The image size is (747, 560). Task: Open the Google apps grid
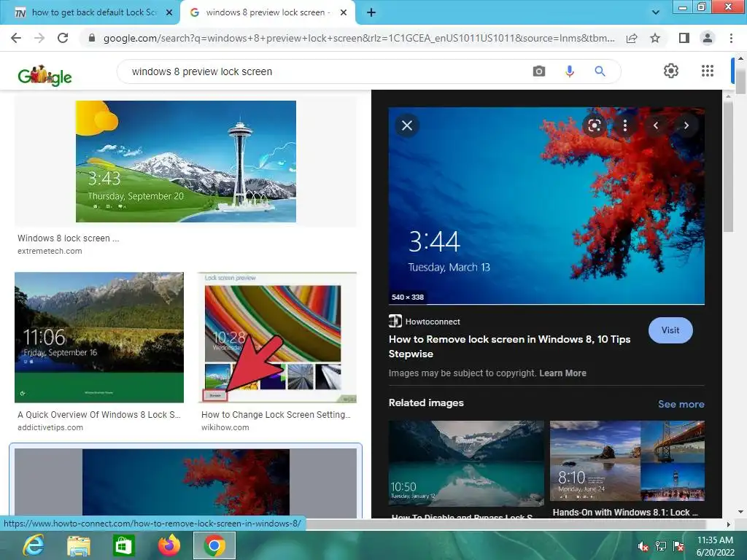coord(708,71)
